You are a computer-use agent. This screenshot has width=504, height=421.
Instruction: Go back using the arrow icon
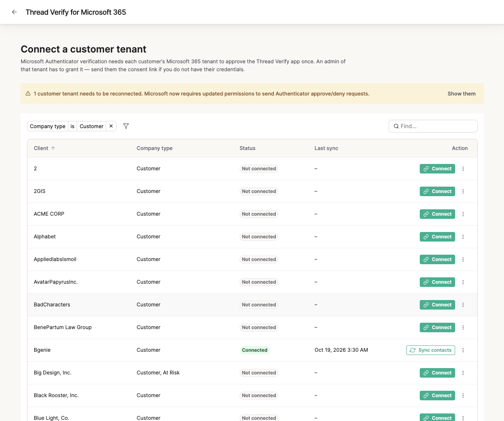click(14, 12)
